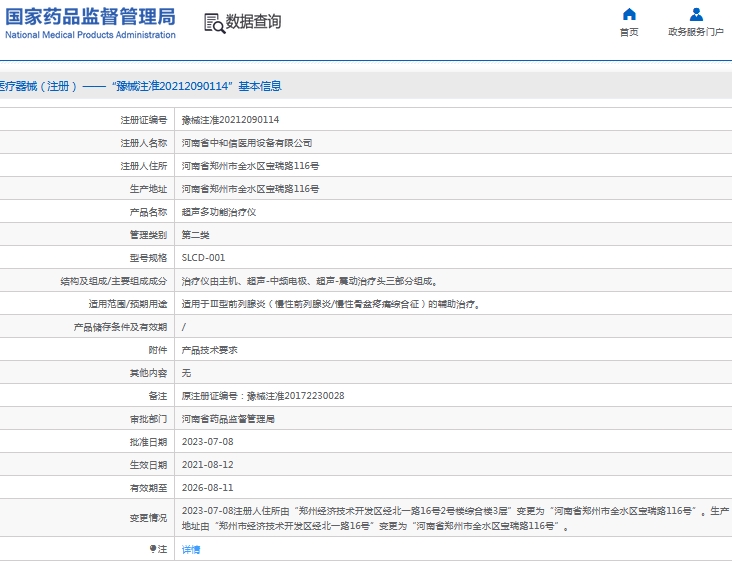This screenshot has height=561, width=732.
Task: Click the 型号规格 label
Action: click(148, 258)
